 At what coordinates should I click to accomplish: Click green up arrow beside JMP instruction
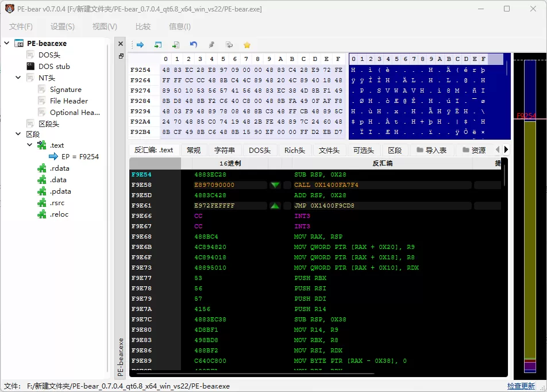[x=274, y=205]
